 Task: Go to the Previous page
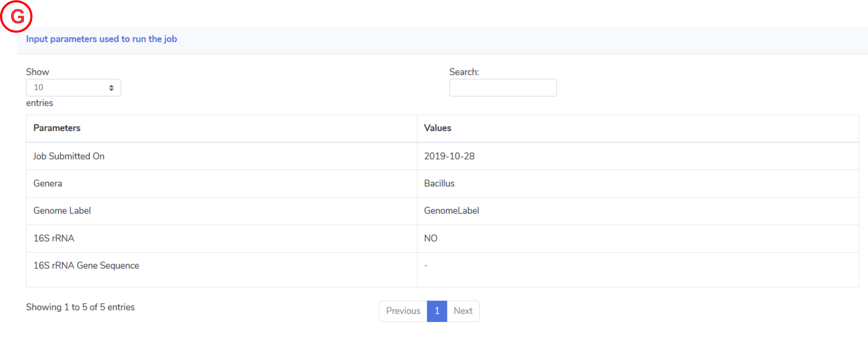tap(403, 311)
